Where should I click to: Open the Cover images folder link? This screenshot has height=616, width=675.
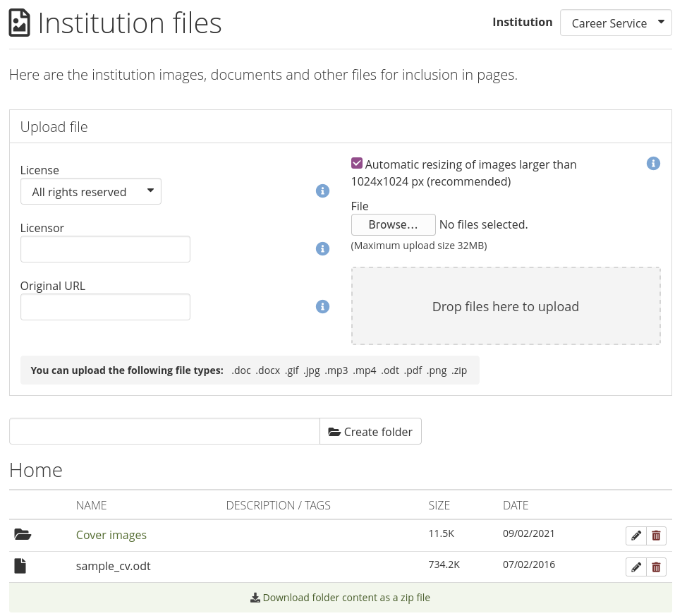(x=111, y=535)
